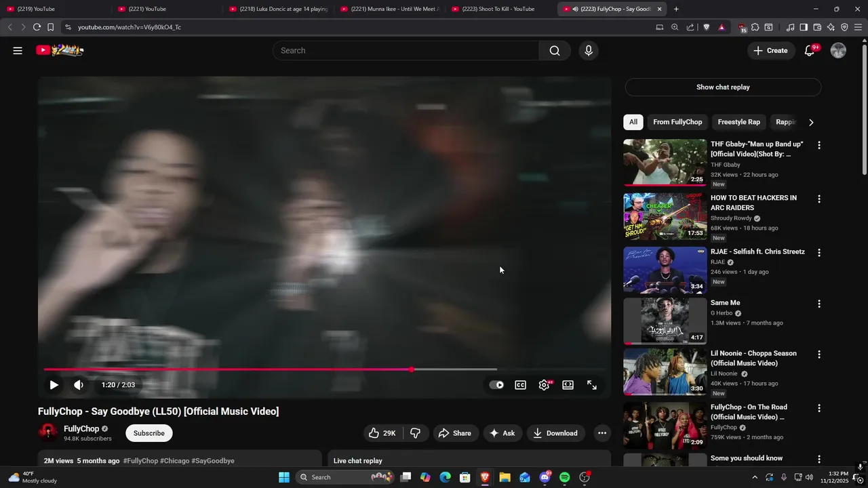The width and height of the screenshot is (868, 488).
Task: Switch to theater mode
Action: coord(568,385)
